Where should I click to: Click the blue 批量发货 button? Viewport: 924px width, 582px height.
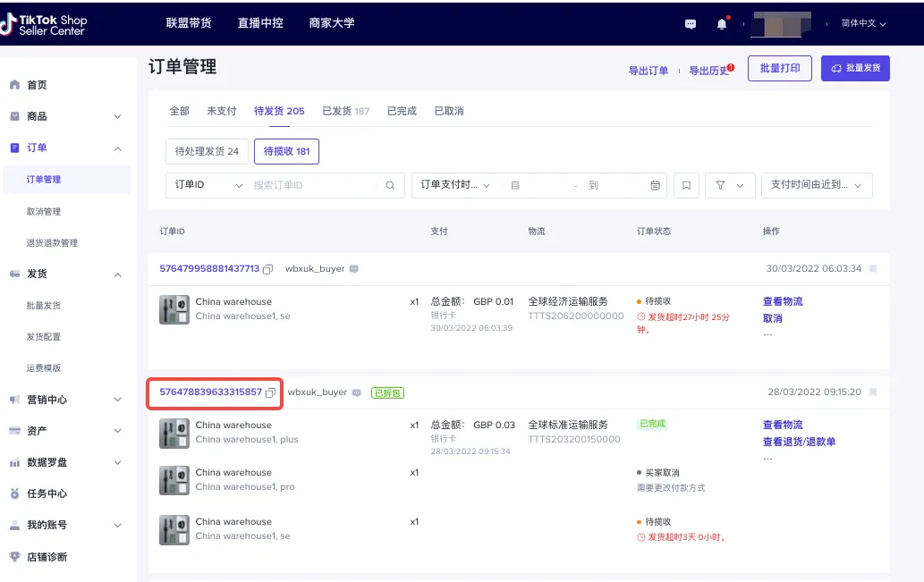pos(855,67)
